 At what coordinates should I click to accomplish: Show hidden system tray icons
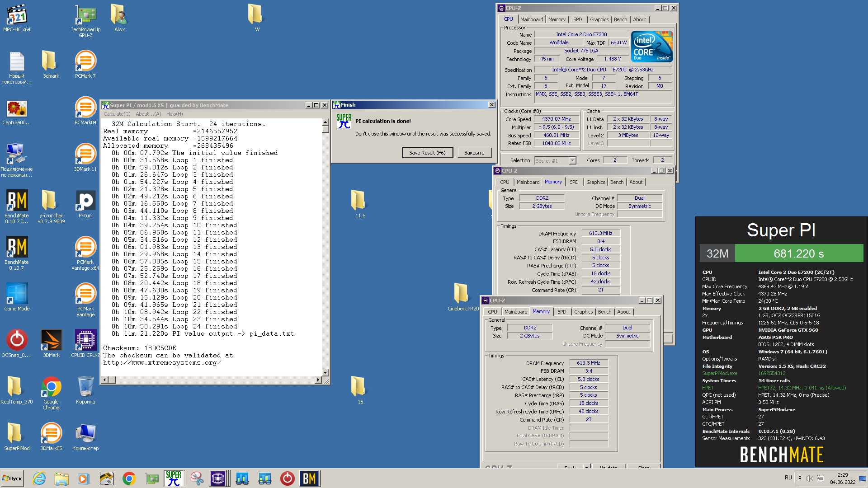[800, 478]
